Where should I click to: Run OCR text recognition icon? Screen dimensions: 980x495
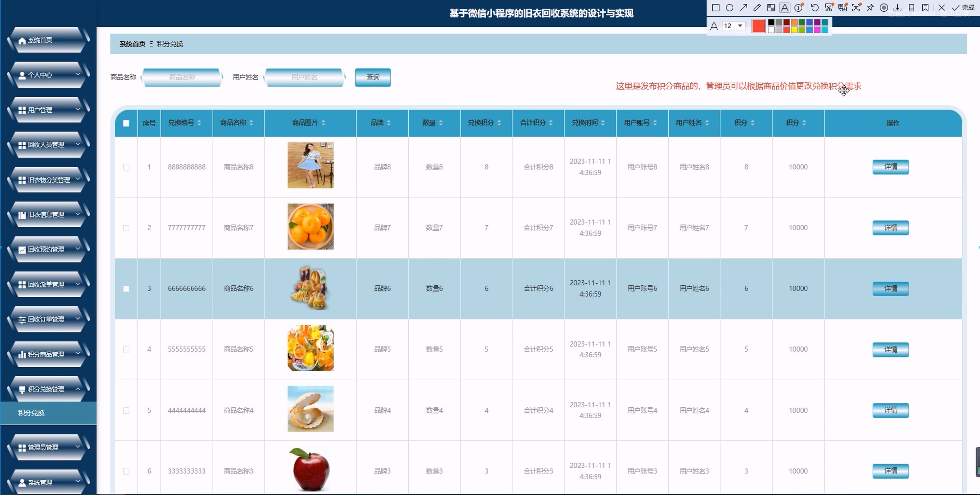tap(856, 8)
